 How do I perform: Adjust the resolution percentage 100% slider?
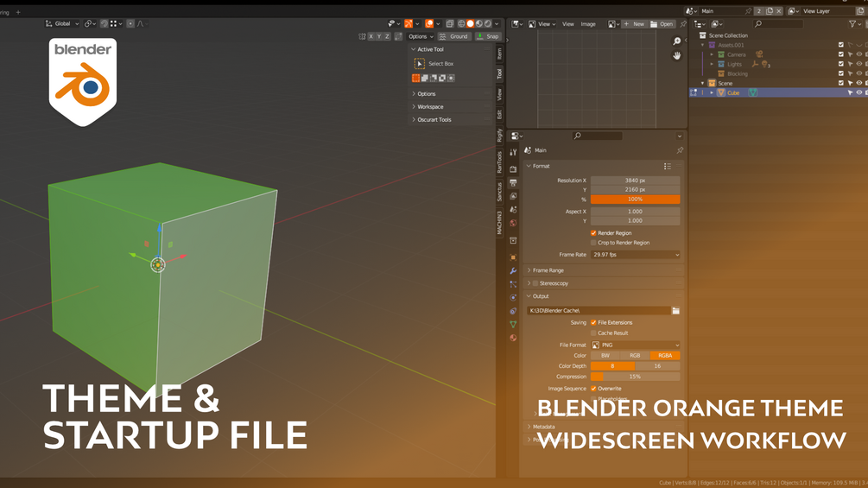click(x=636, y=200)
